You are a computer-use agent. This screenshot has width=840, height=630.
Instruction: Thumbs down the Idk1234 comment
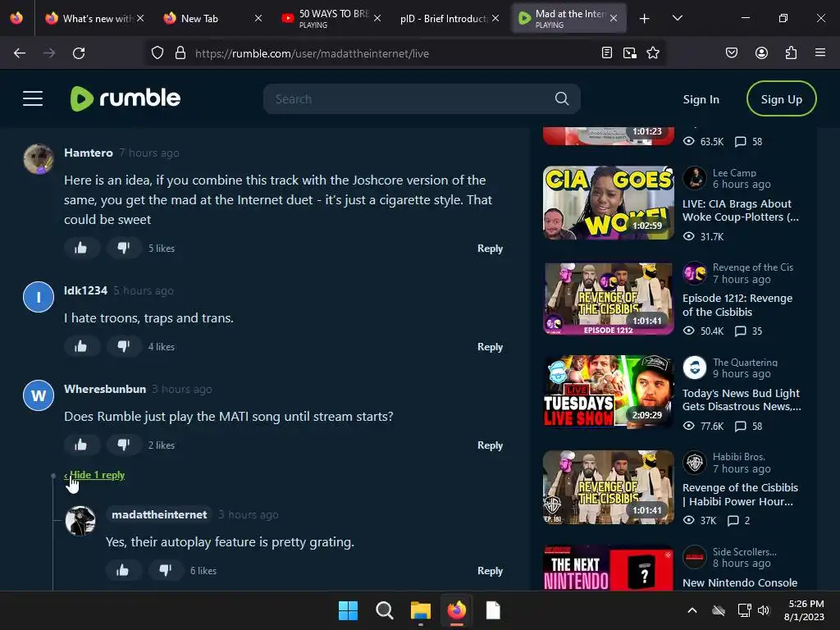(124, 347)
